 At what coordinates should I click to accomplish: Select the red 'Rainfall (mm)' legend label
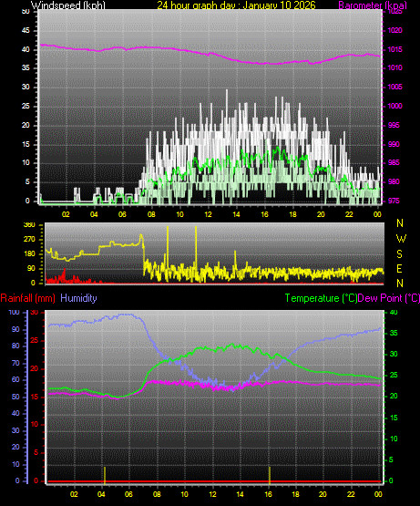pyautogui.click(x=27, y=298)
